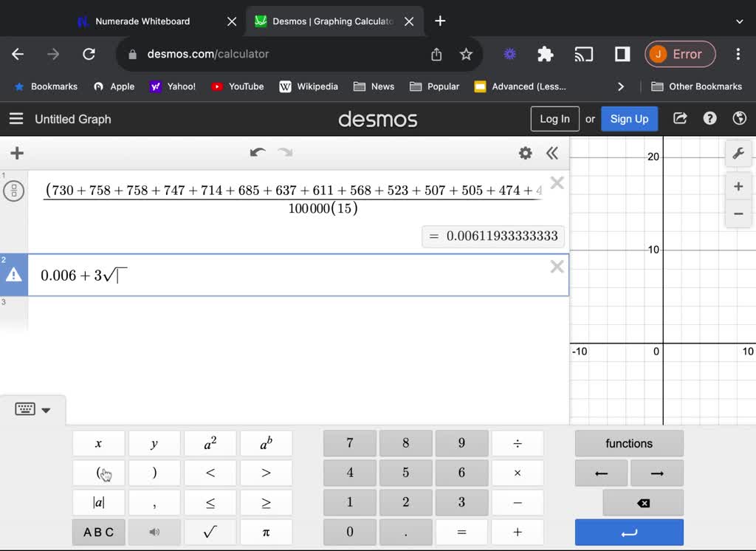Open Chrome three-dot menu

(738, 54)
